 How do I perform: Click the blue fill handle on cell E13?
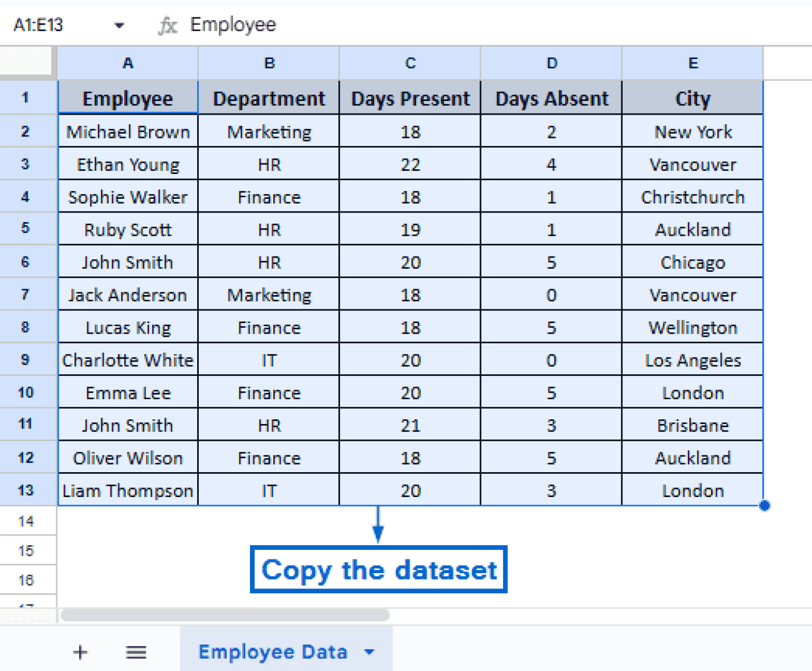pos(764,505)
